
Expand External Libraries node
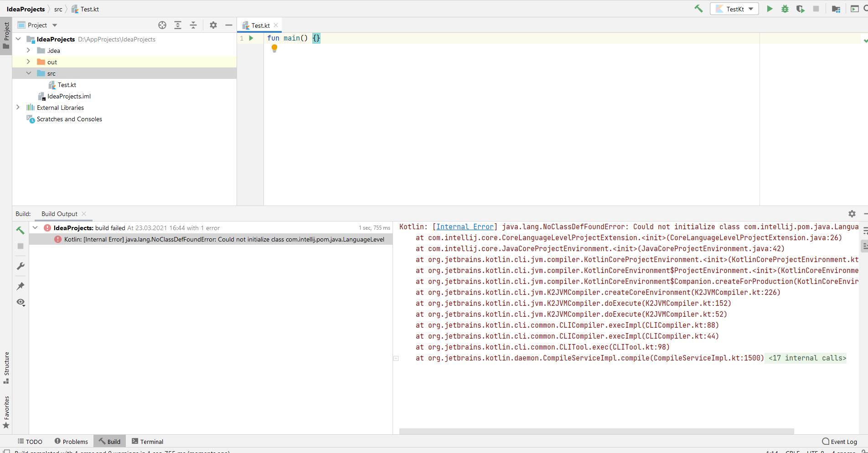[18, 107]
